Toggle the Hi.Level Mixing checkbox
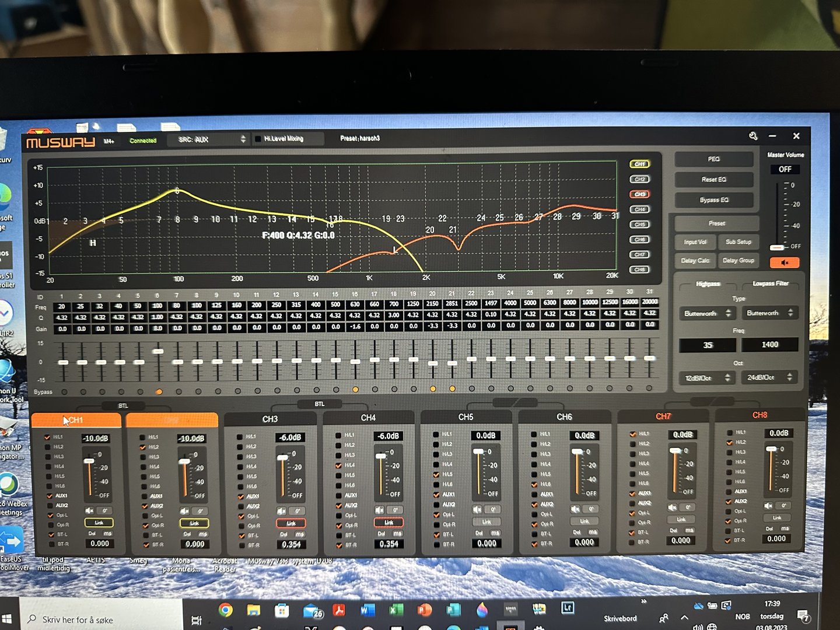This screenshot has width=840, height=630. point(258,139)
